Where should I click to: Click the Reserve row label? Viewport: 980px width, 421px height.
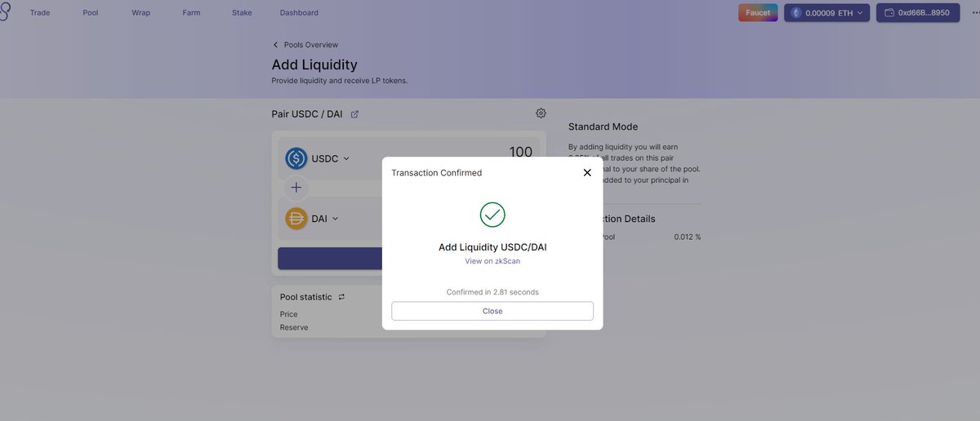(x=294, y=327)
